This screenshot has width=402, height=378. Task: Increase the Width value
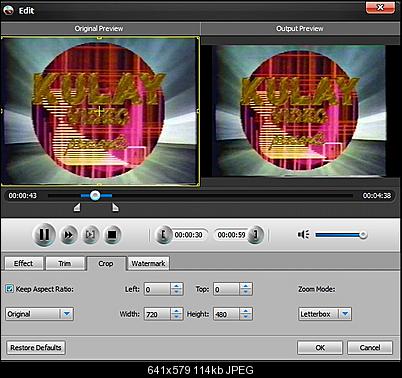click(x=177, y=311)
